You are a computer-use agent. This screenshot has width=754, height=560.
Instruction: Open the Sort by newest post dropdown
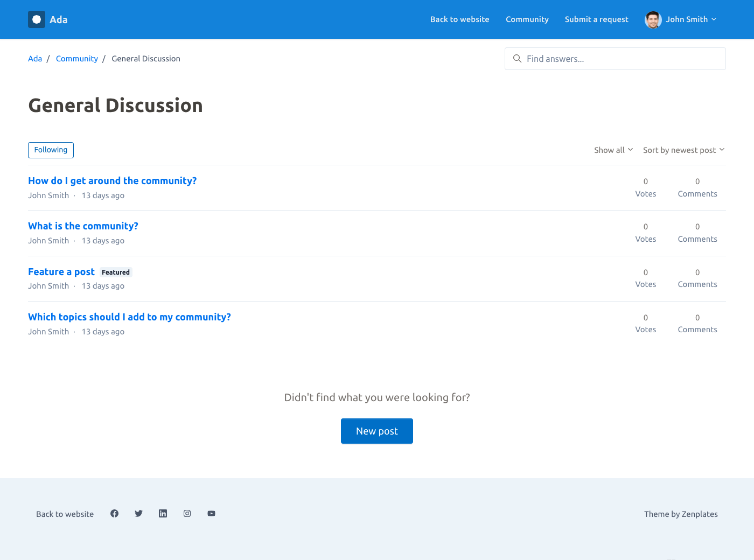pyautogui.click(x=683, y=150)
